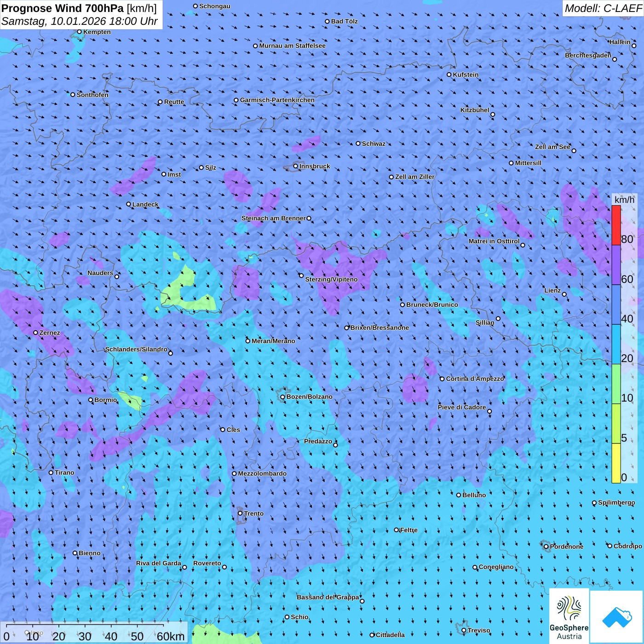Click the Bassano del Grappa label
Viewport: 644px width, 644px height.
pyautogui.click(x=328, y=597)
